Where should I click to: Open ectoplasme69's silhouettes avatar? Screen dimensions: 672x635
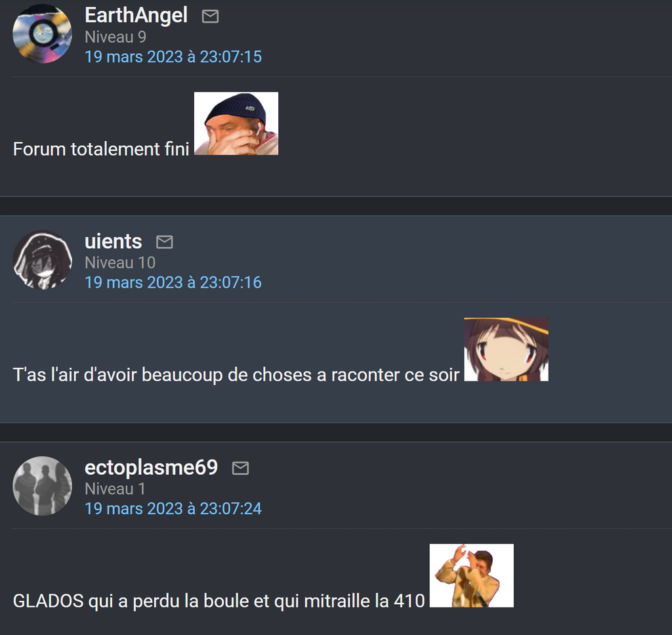(43, 486)
